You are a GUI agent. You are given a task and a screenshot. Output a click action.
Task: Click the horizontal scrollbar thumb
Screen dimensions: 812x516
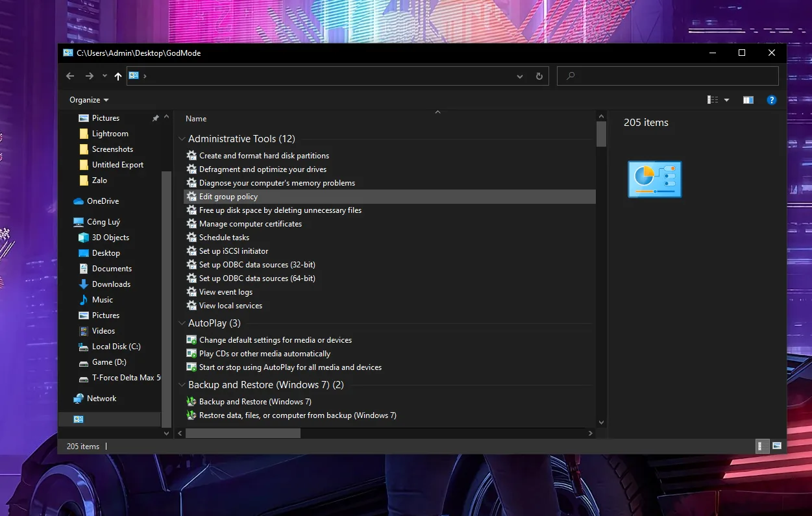(243, 433)
